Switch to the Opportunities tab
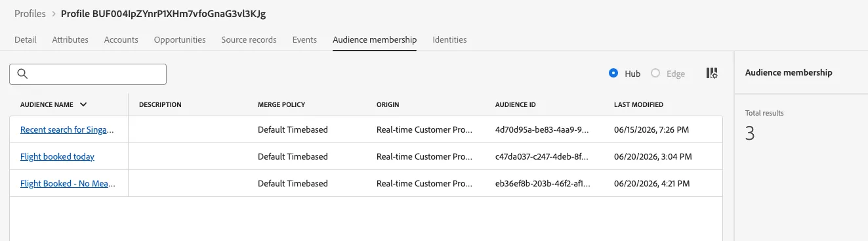This screenshot has width=868, height=241. (180, 39)
